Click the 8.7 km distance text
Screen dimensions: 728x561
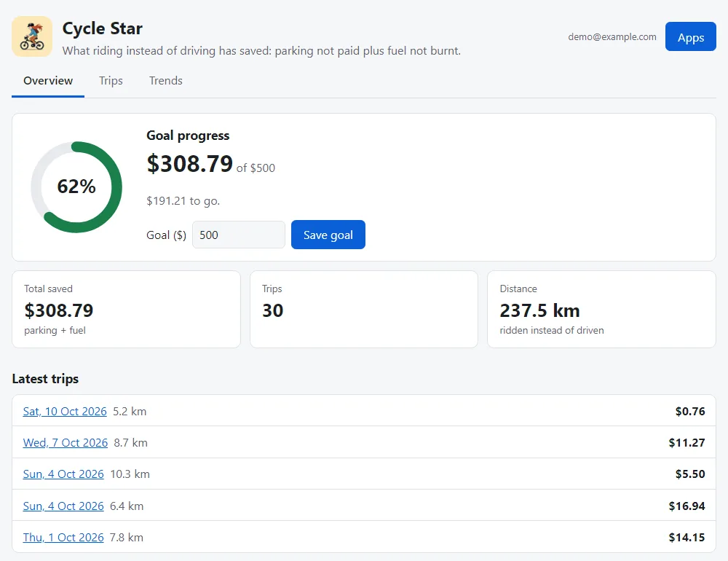(130, 443)
